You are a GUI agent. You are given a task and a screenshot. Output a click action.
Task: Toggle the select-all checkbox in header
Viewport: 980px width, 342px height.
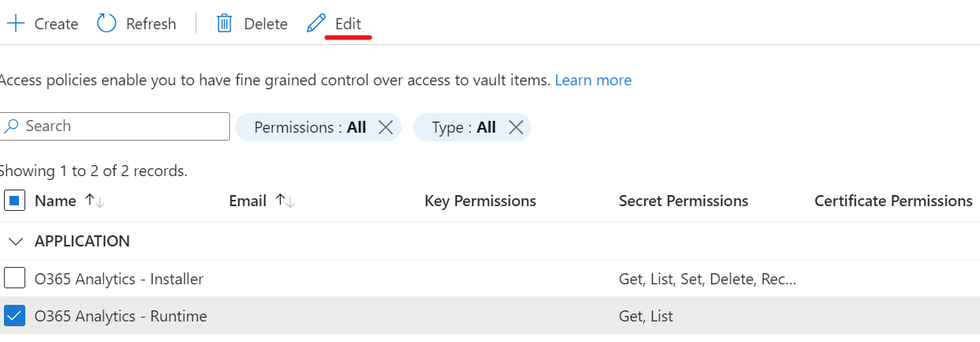pyautogui.click(x=14, y=201)
